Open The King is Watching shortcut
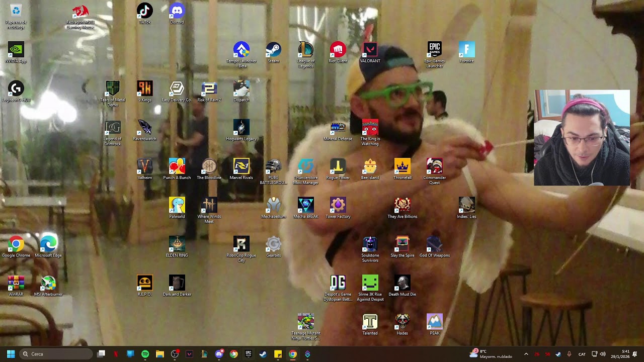The height and width of the screenshot is (362, 644). click(370, 133)
